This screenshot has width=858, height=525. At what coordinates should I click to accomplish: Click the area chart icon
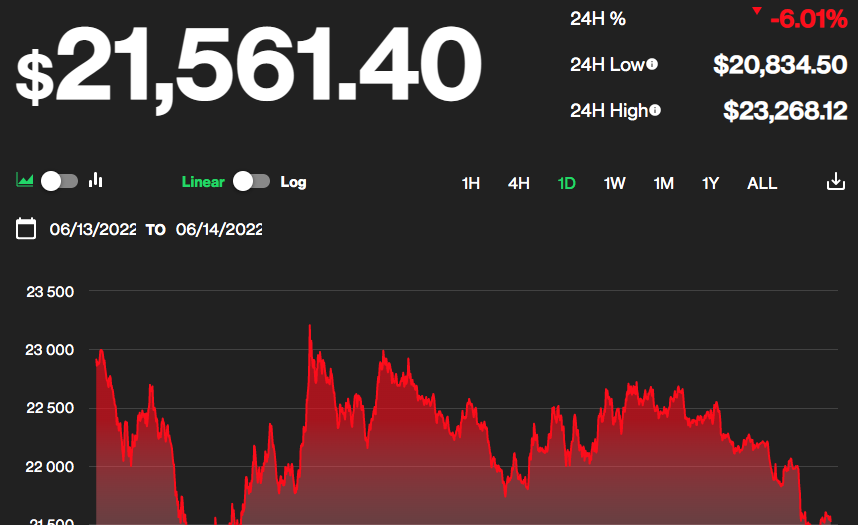coord(25,181)
